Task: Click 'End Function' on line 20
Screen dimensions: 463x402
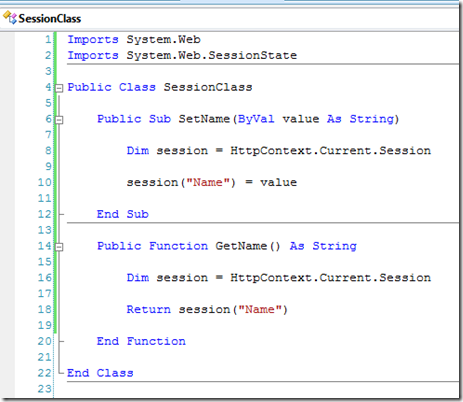Action: [141, 341]
